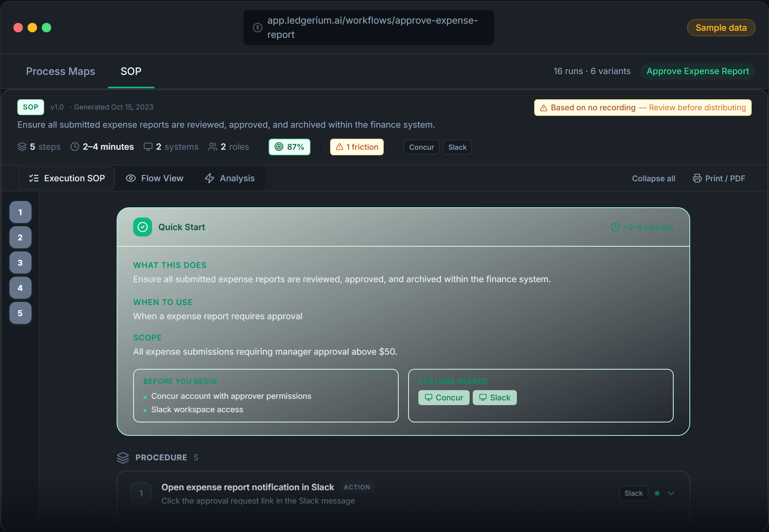This screenshot has width=769, height=532.
Task: Click the Concur chip under Systems Needed
Action: click(444, 398)
